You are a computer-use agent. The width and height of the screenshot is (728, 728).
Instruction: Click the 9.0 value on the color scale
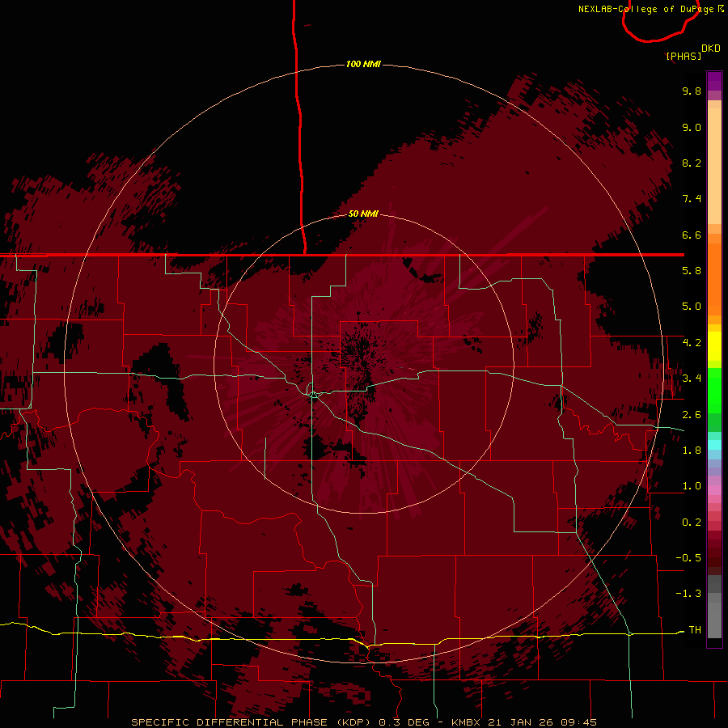point(692,127)
